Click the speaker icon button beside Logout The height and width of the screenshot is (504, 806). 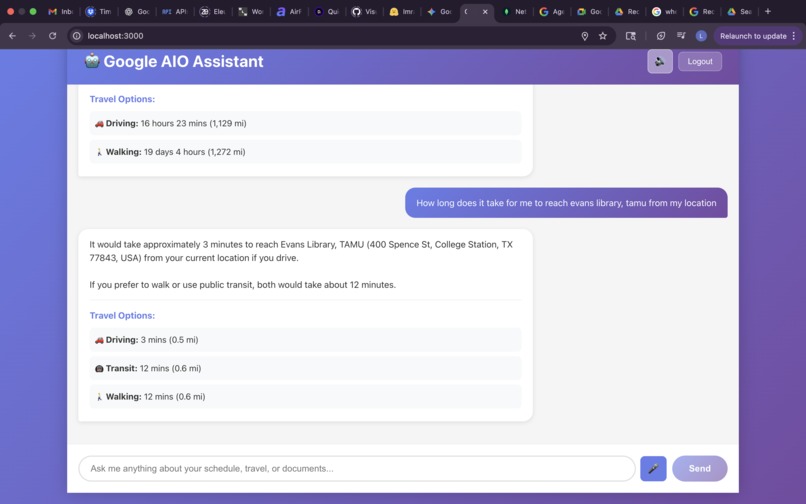(x=660, y=61)
